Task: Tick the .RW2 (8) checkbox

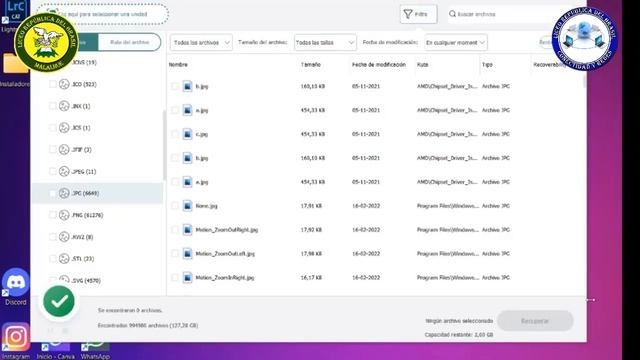Action: pos(52,237)
